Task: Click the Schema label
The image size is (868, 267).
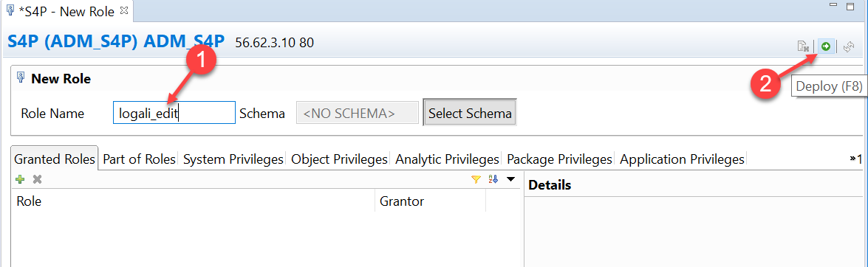Action: [x=262, y=114]
